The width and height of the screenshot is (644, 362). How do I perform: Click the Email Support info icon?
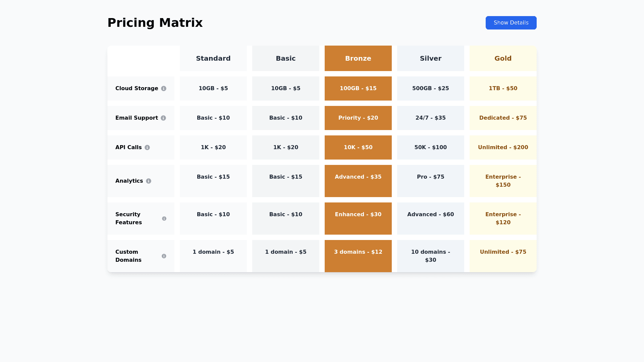[x=163, y=118]
